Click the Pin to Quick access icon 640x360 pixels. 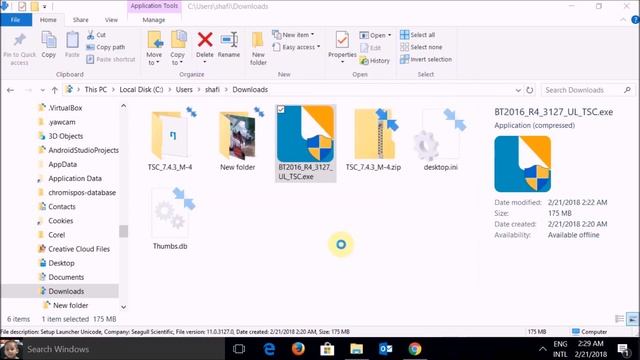[x=19, y=40]
